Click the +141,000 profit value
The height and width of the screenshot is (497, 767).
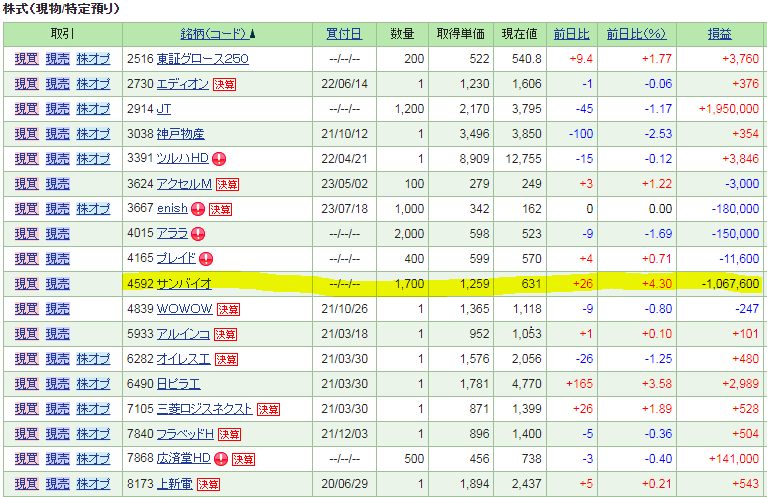[734, 458]
